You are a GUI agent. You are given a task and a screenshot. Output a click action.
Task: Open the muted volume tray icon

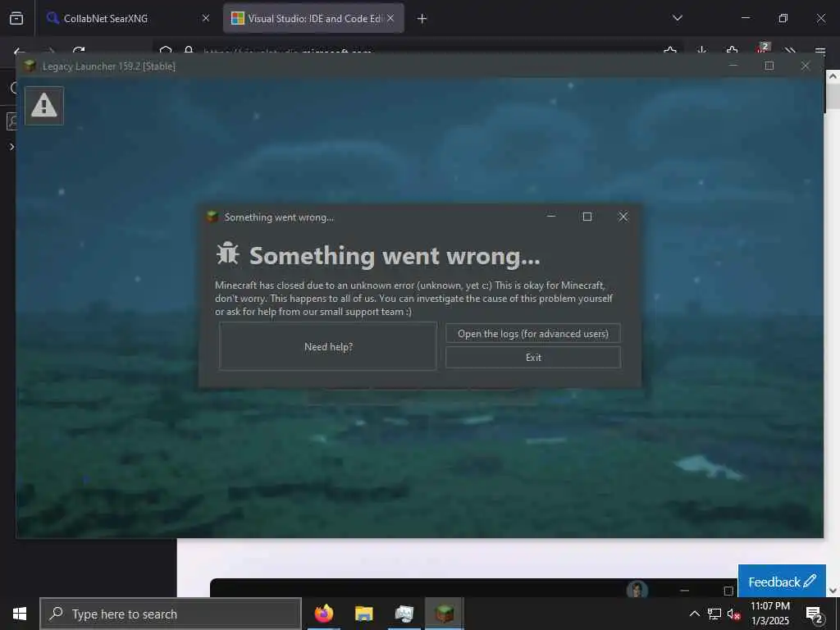(734, 614)
